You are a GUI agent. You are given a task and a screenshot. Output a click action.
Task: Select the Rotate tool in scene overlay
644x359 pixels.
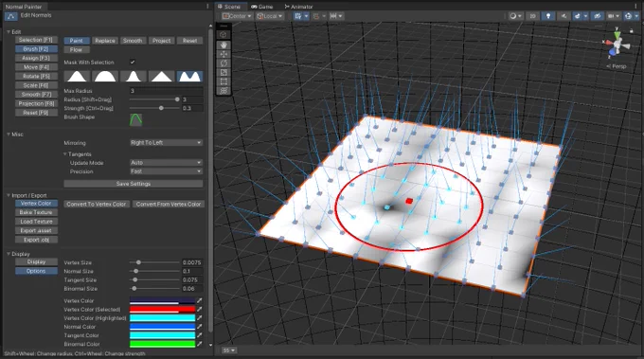pos(224,63)
